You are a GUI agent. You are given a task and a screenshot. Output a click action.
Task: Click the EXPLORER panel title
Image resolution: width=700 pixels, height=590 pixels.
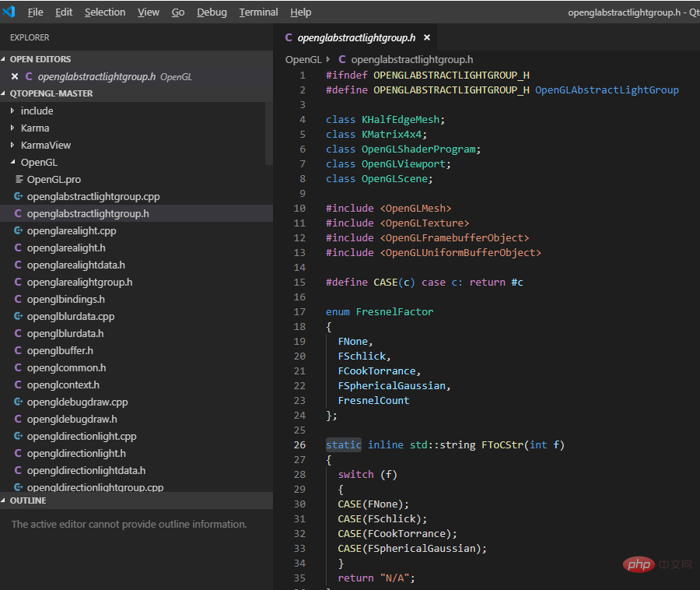[x=30, y=37]
